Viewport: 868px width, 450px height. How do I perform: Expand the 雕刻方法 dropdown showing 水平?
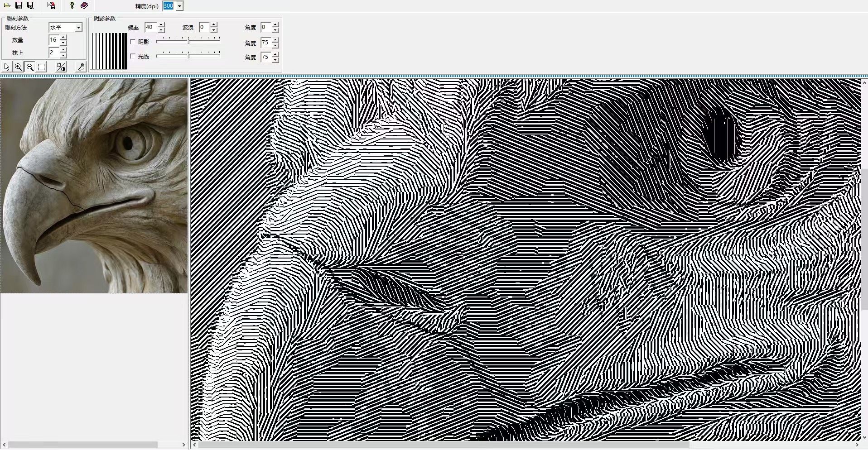point(78,28)
